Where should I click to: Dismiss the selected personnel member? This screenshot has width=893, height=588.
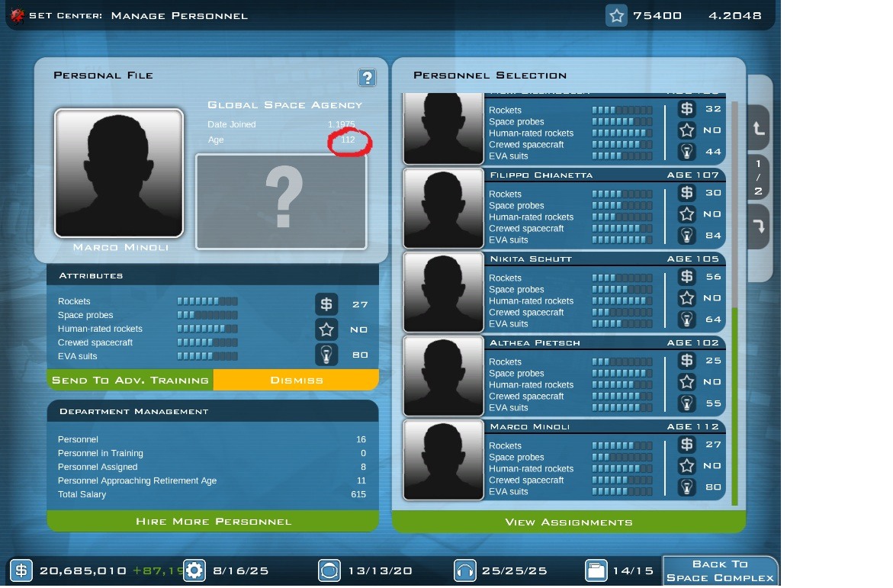(x=296, y=380)
